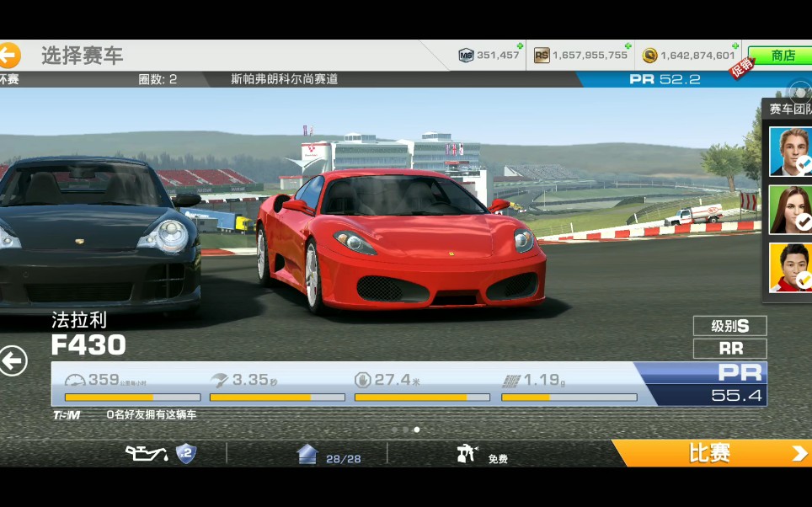The image size is (812, 507).
Task: Select the black Porsche car
Action: [x=99, y=236]
